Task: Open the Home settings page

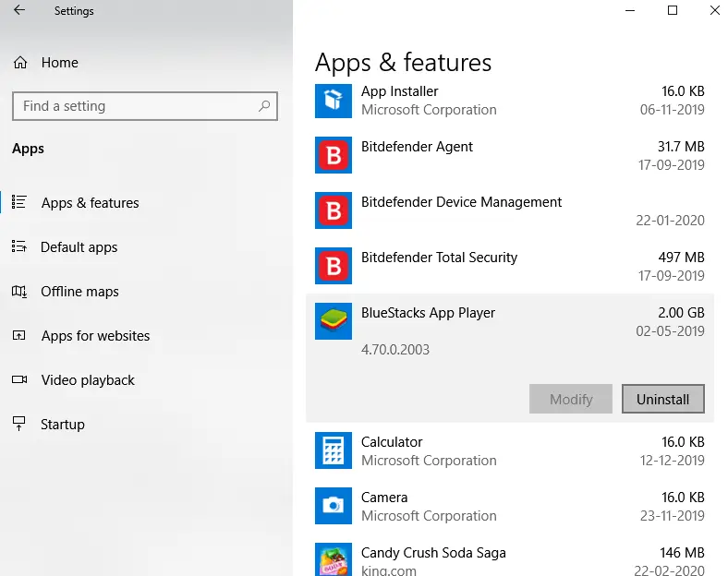Action: coord(59,63)
